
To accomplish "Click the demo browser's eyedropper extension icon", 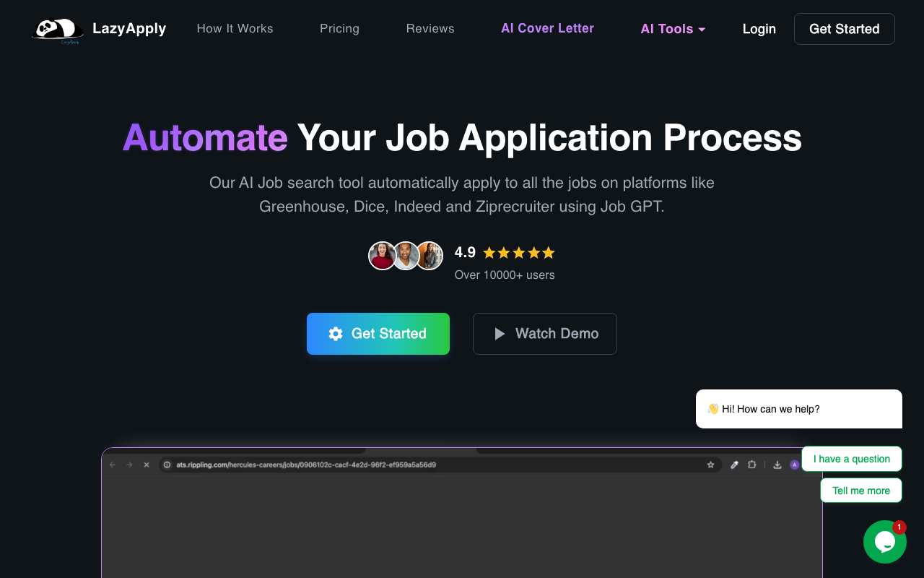I will (734, 465).
